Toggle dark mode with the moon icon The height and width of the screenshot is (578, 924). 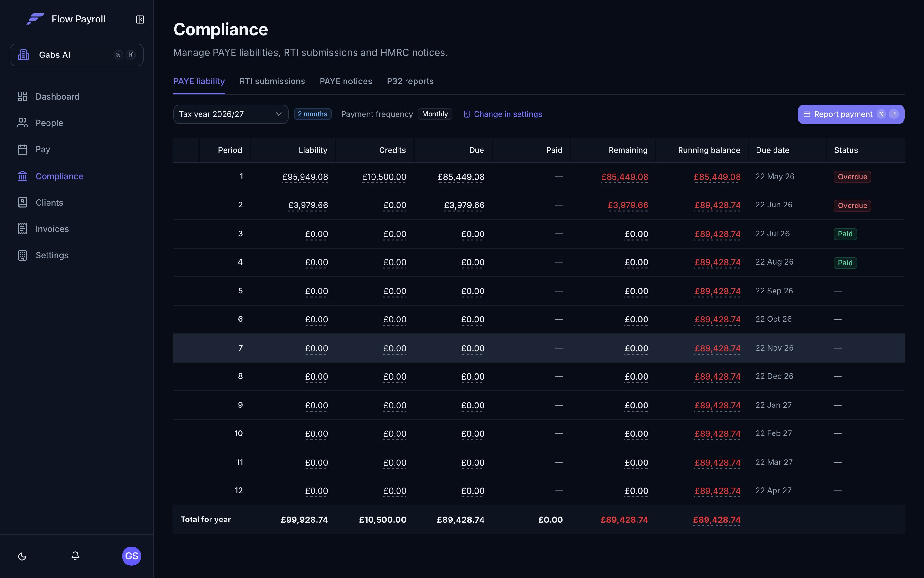click(22, 556)
